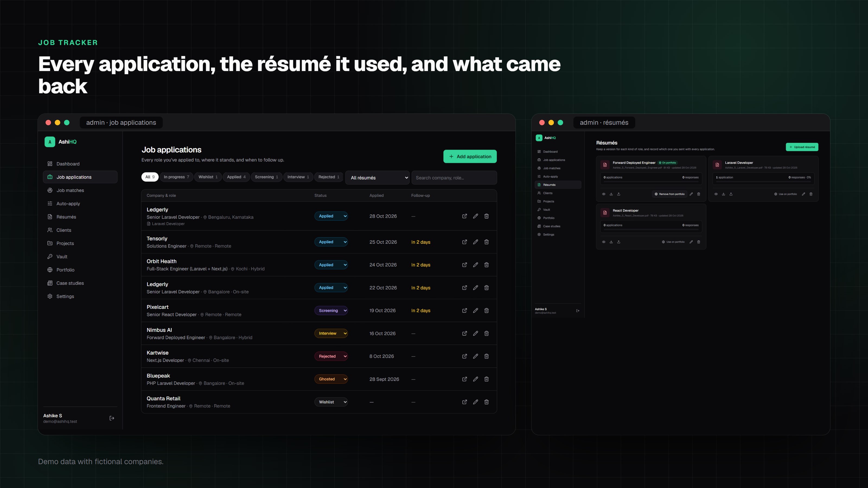This screenshot has width=868, height=488.
Task: Delete the Kartwise application row
Action: tap(487, 356)
